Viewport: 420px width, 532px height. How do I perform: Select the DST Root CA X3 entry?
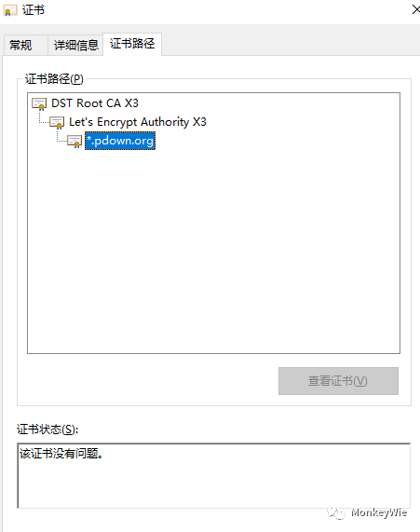[x=95, y=103]
